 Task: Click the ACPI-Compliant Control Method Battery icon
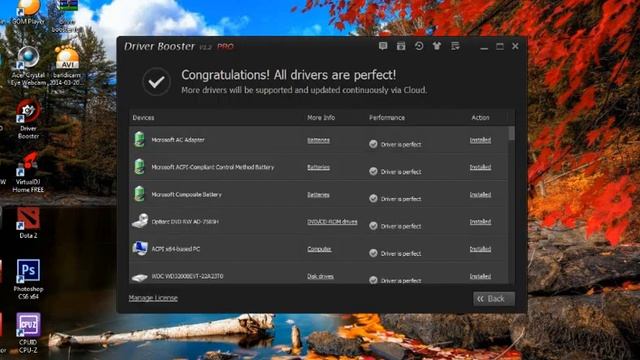click(140, 167)
